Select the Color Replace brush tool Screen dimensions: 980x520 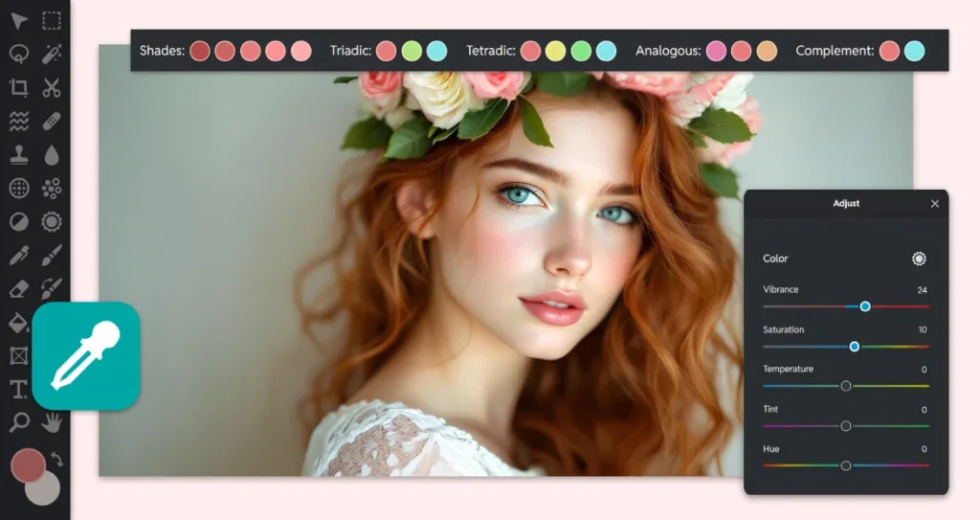tap(52, 289)
